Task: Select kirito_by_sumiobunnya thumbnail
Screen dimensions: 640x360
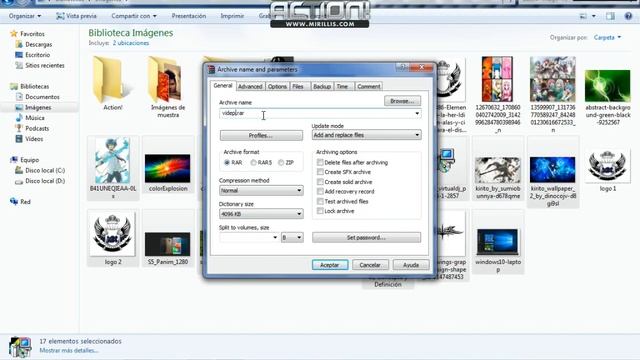Action: click(x=498, y=170)
